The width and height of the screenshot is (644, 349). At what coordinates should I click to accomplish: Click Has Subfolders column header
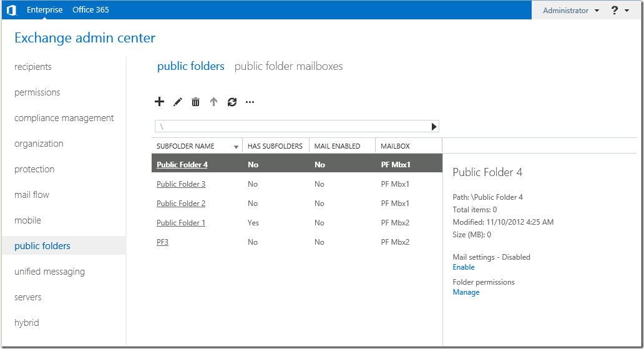[275, 146]
